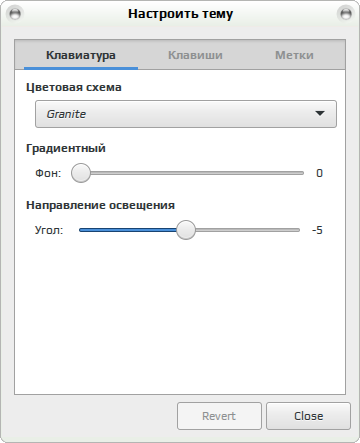Click the Угол slider handle
Image resolution: width=360 pixels, height=443 pixels.
(x=186, y=230)
